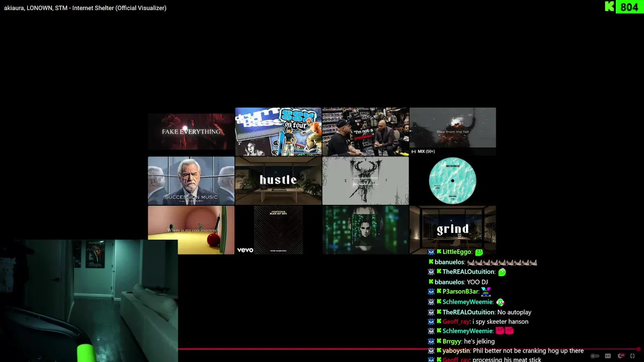Click the "YOO DJ" chat message

(477, 282)
